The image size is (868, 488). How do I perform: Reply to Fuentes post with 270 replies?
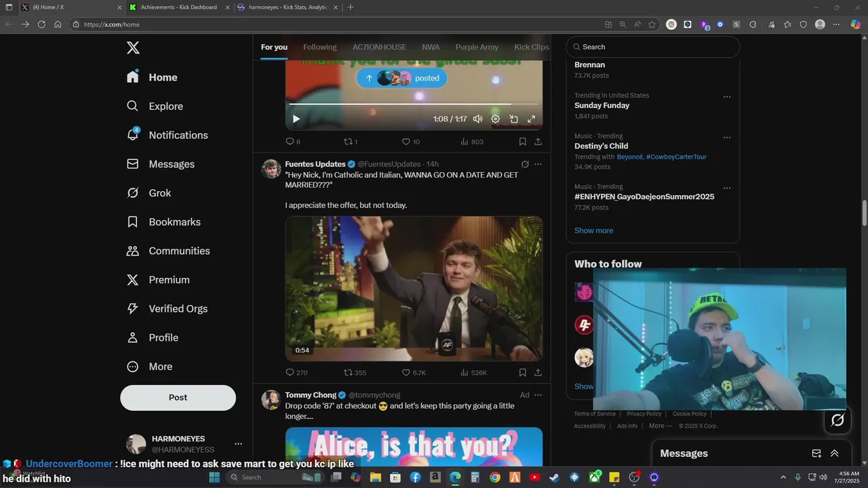point(296,372)
